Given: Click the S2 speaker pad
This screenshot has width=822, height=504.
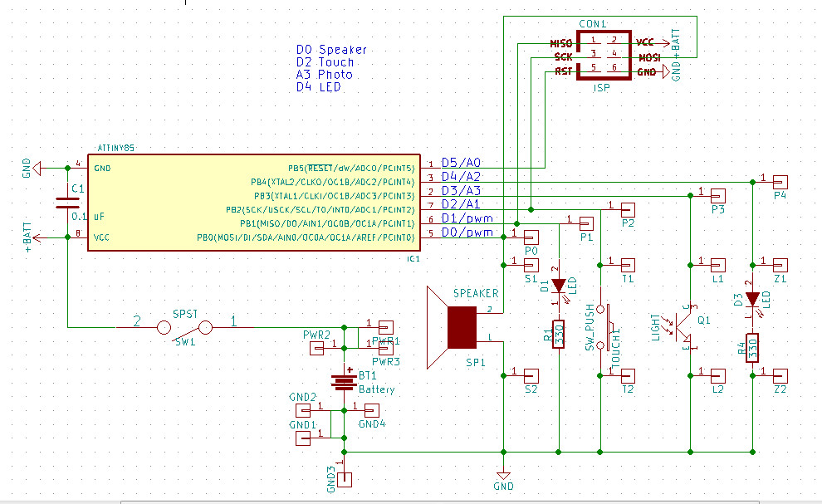Looking at the screenshot, I should pos(531,375).
